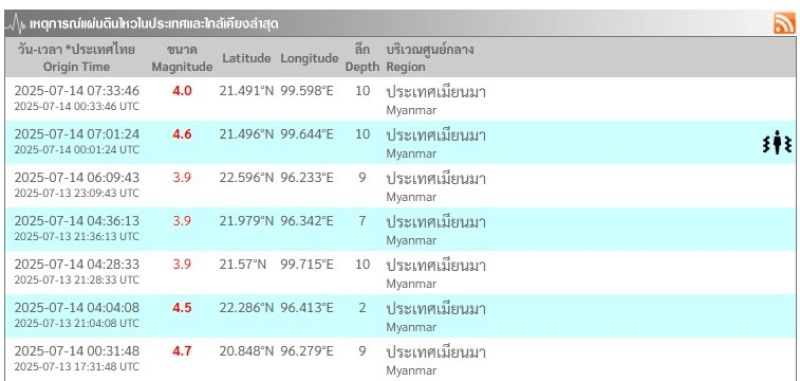The height and width of the screenshot is (381, 800).
Task: Click the 22.596°N latitude value
Action: coord(246,177)
